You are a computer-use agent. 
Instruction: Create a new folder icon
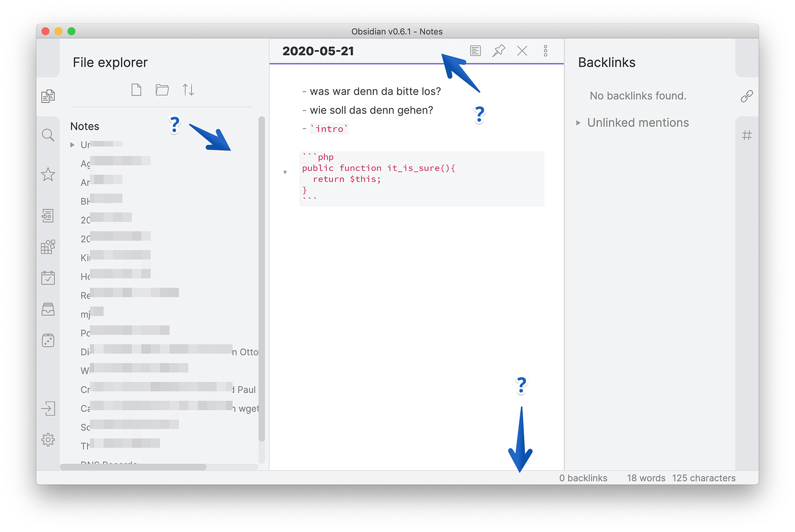(162, 90)
